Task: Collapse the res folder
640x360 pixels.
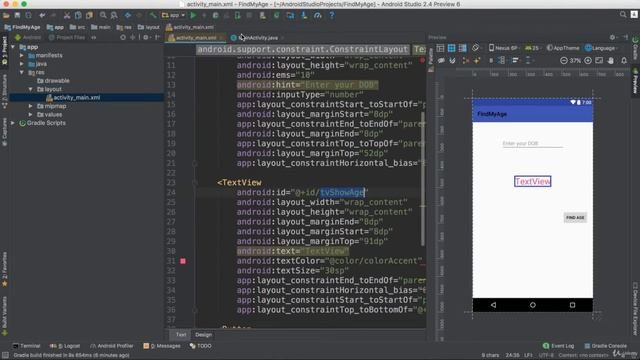Action: pos(22,72)
